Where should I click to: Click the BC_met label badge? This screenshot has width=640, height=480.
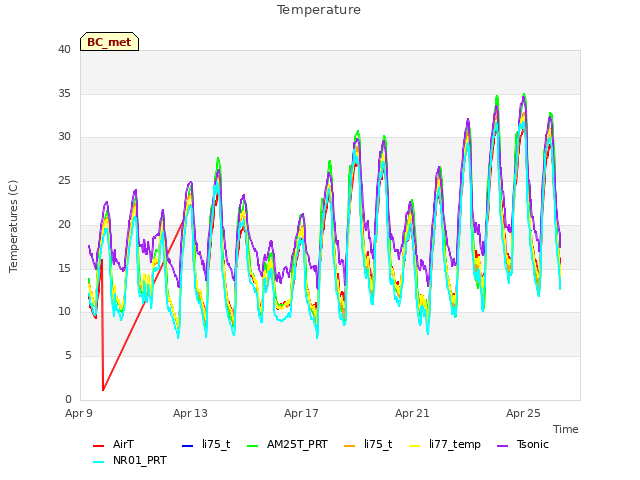(109, 42)
